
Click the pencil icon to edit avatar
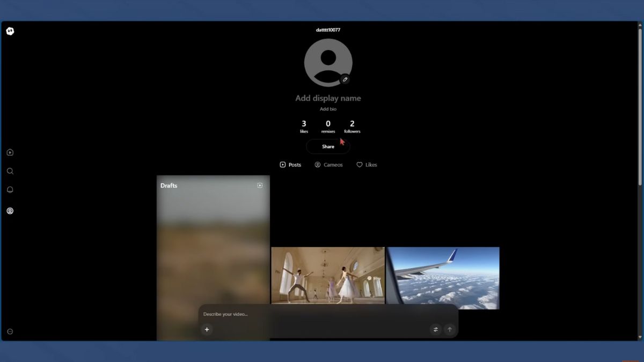[x=345, y=79]
